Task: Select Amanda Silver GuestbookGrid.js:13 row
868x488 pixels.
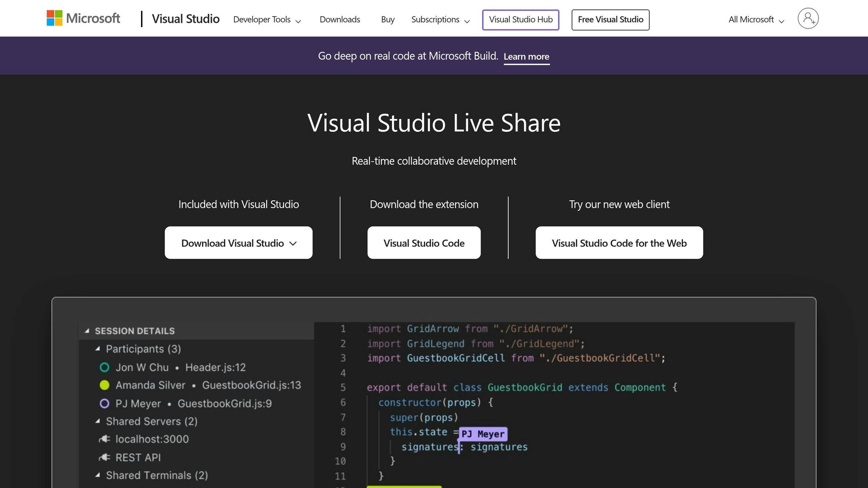Action: click(197, 385)
